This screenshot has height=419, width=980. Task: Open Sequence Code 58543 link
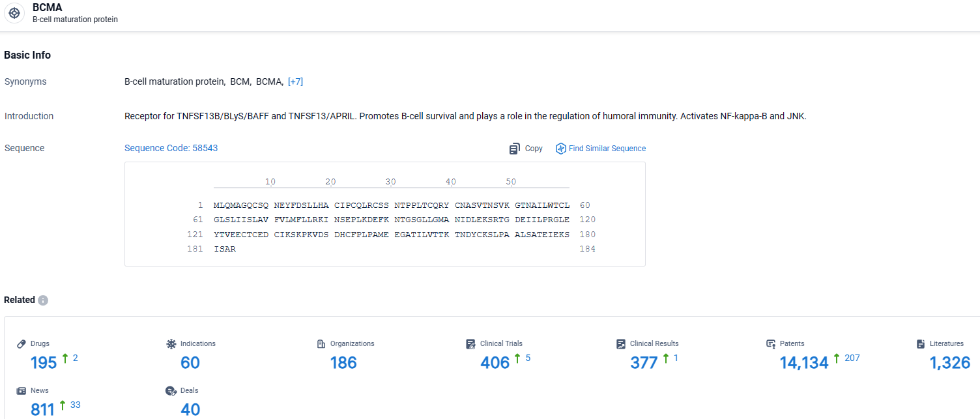pyautogui.click(x=171, y=148)
